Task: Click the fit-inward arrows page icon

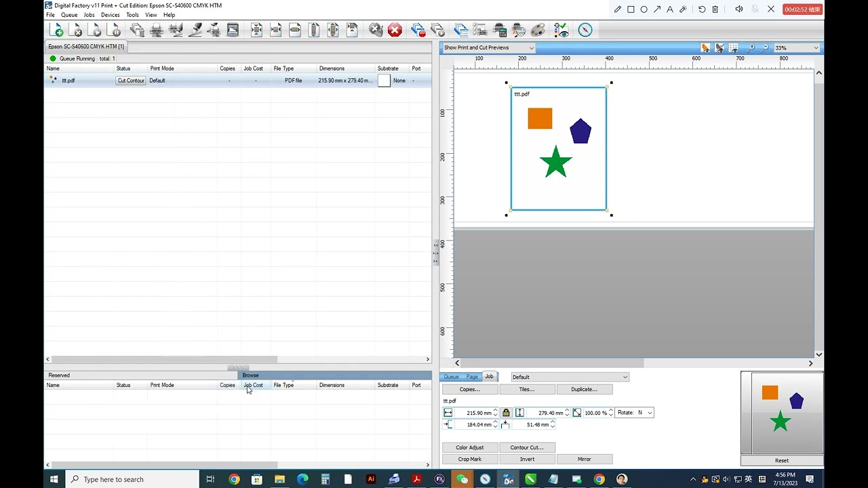Action: pyautogui.click(x=257, y=30)
